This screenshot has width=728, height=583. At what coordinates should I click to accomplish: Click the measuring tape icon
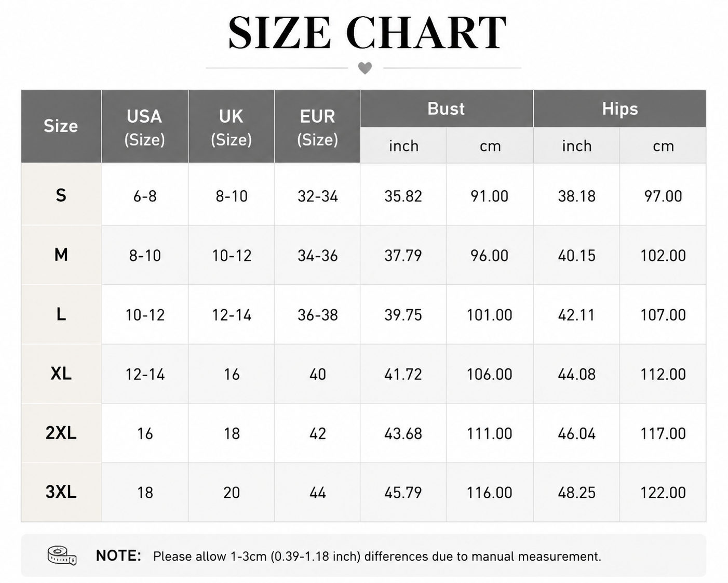(62, 555)
